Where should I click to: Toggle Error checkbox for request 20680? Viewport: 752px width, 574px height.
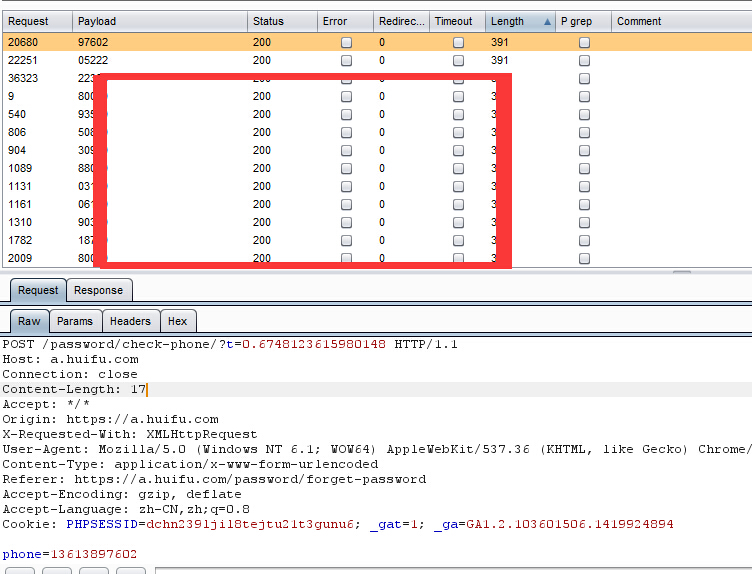[x=346, y=43]
